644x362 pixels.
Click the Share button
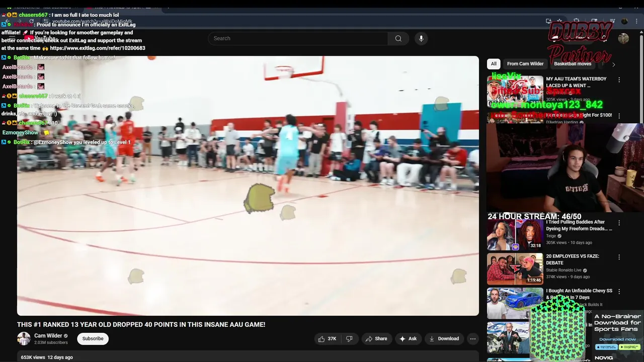(376, 339)
